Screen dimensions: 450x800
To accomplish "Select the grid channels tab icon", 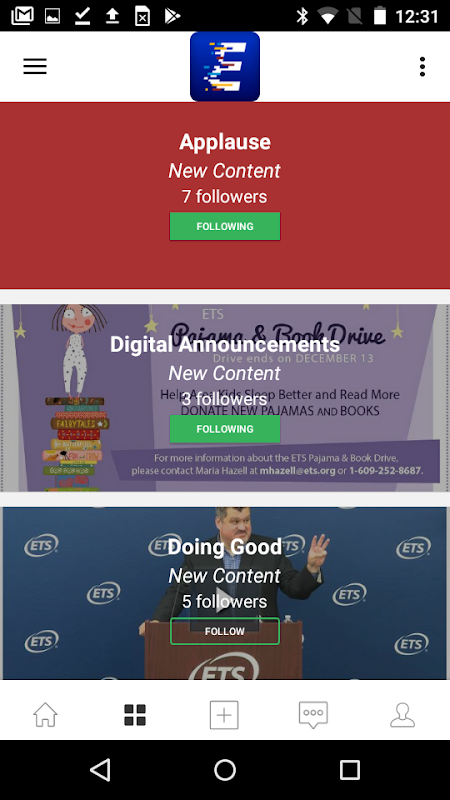I will [x=135, y=714].
